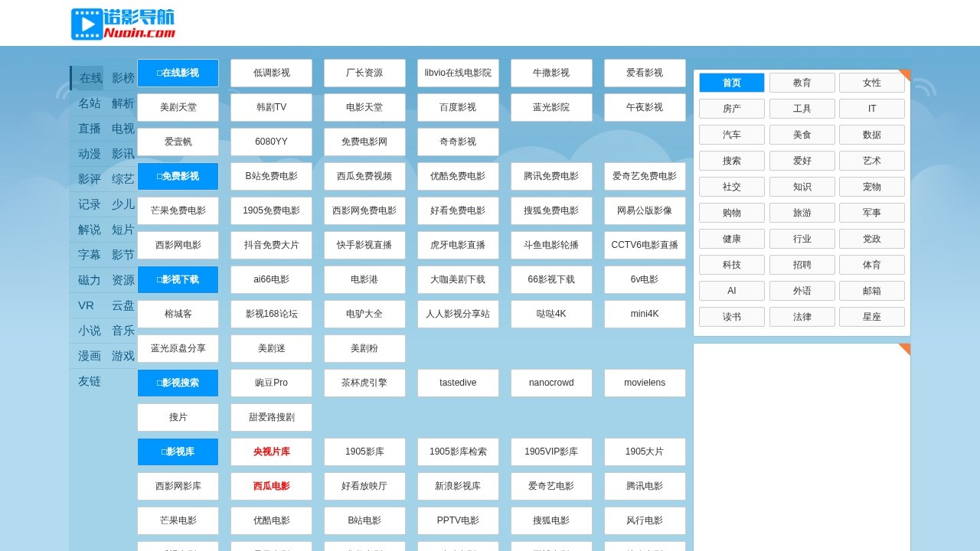Open the 美食 category tab
Screen dimensions: 980x551
coord(802,135)
